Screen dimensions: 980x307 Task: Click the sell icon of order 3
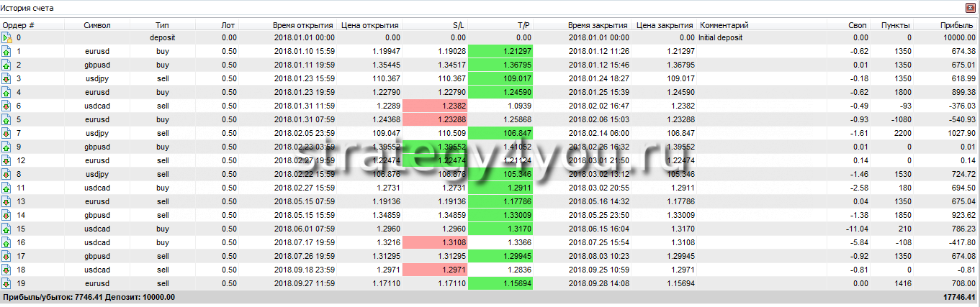7,78
